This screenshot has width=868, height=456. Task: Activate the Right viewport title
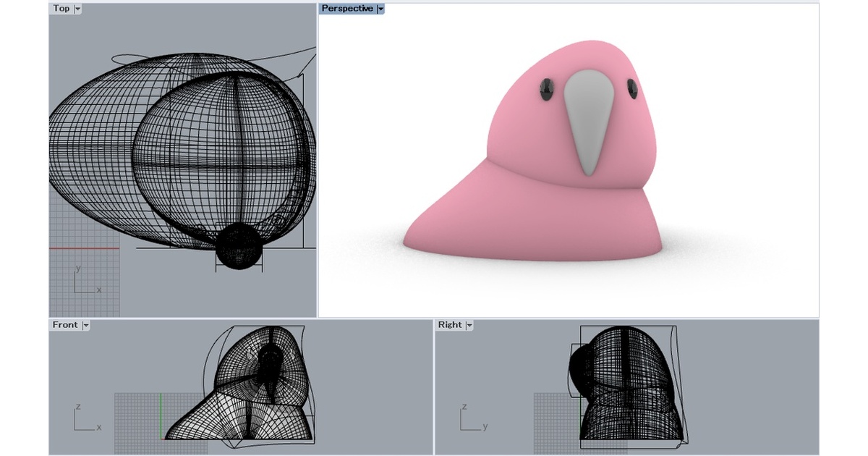point(450,326)
